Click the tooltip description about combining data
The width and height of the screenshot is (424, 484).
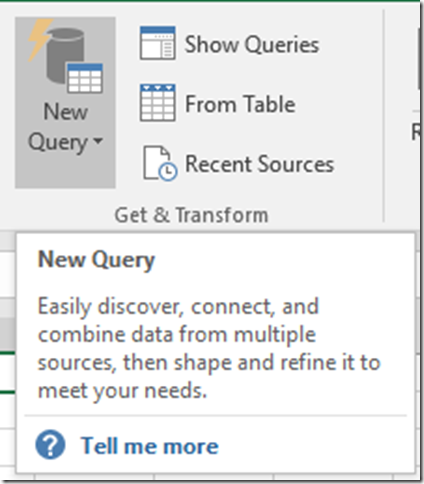[x=209, y=348]
